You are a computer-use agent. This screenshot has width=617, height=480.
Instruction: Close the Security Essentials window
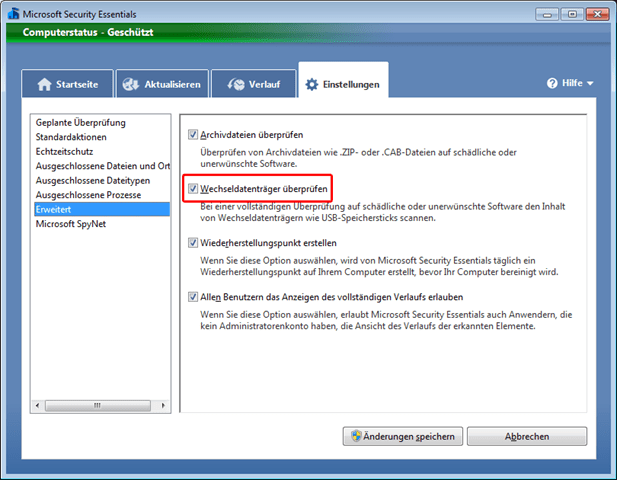click(597, 15)
